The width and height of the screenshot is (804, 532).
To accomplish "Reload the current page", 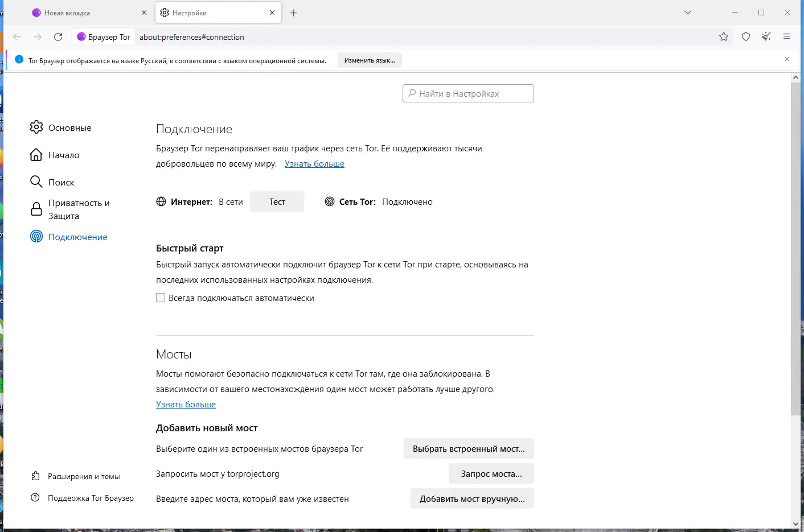I will (58, 37).
